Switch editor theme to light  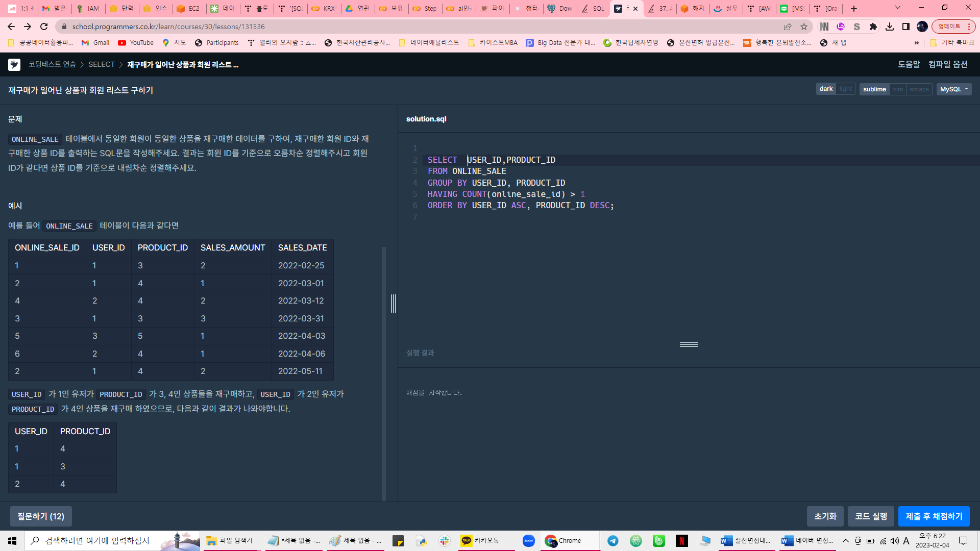tap(845, 89)
